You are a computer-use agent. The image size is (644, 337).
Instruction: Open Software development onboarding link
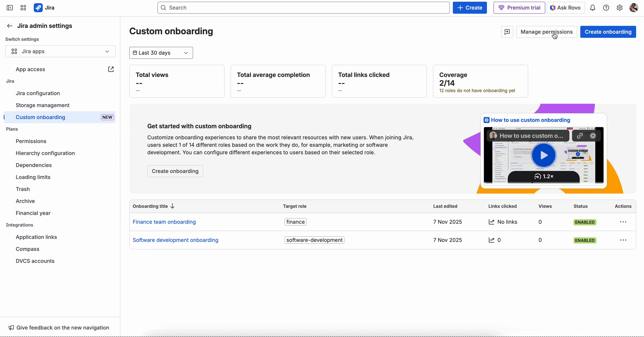tap(175, 240)
